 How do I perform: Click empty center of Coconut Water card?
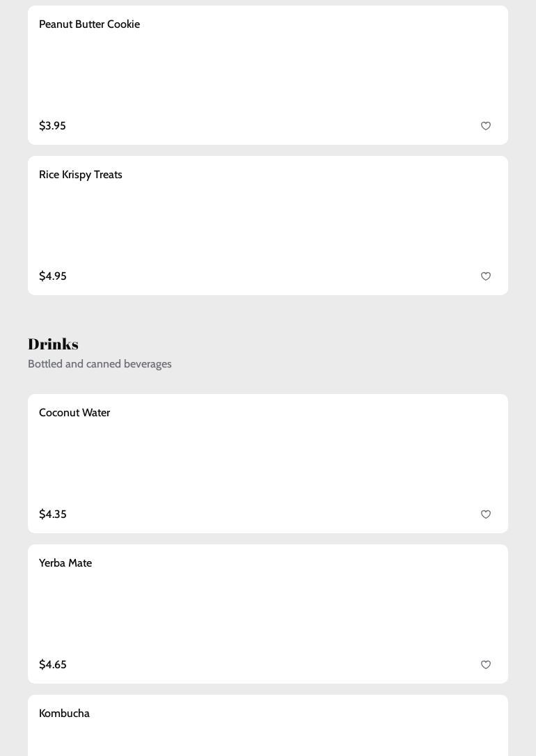point(268,464)
